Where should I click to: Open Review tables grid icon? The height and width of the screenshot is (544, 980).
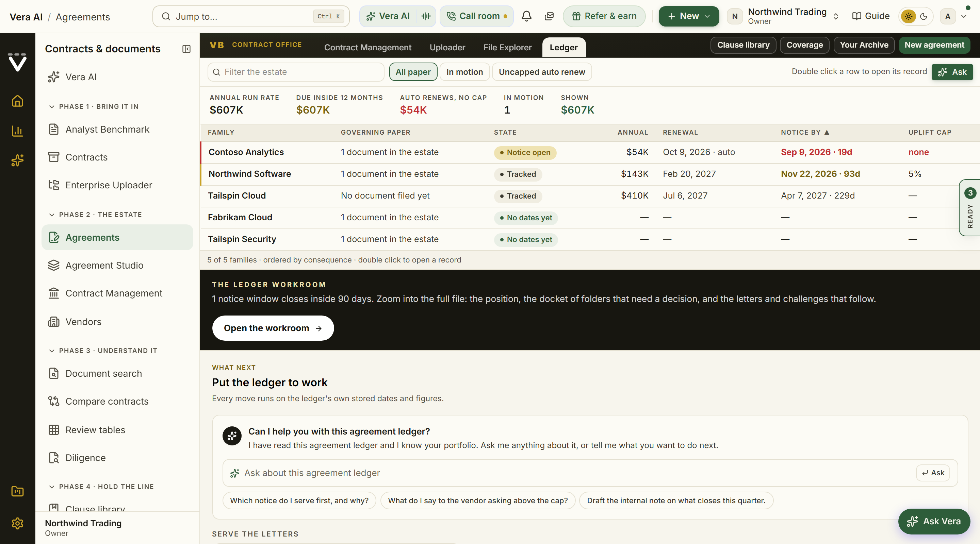tap(54, 430)
